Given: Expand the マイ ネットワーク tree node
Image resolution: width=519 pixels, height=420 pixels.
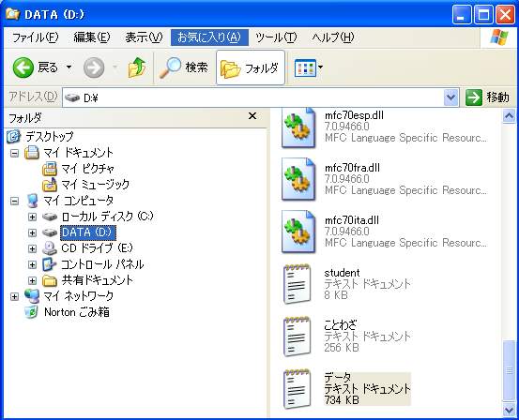Looking at the screenshot, I should [15, 296].
